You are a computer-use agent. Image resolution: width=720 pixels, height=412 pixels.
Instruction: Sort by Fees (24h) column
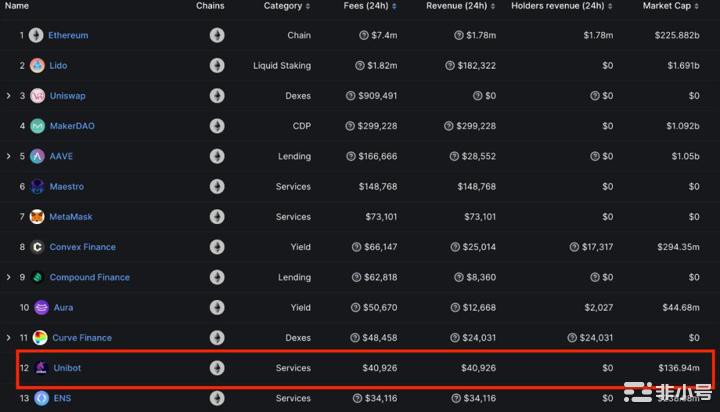coord(369,6)
